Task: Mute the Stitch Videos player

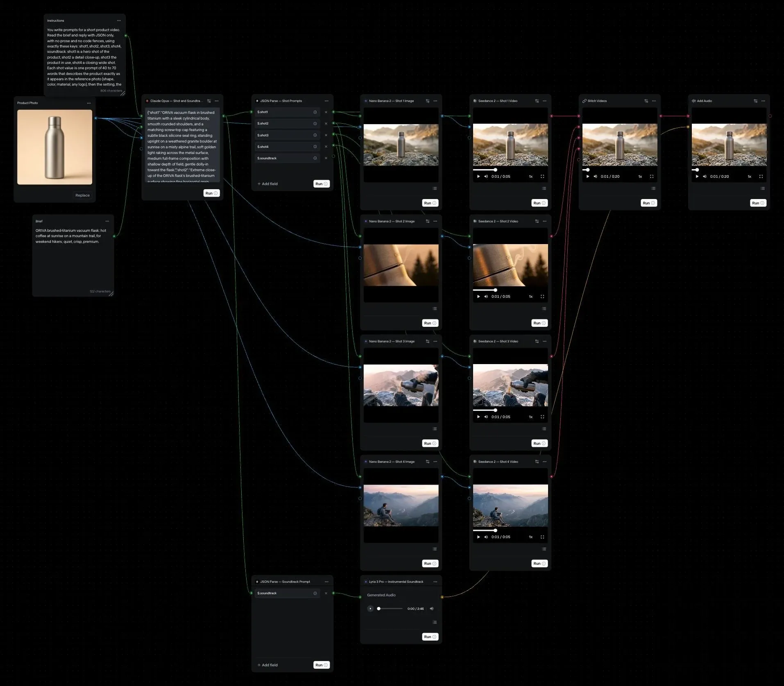Action: 595,177
